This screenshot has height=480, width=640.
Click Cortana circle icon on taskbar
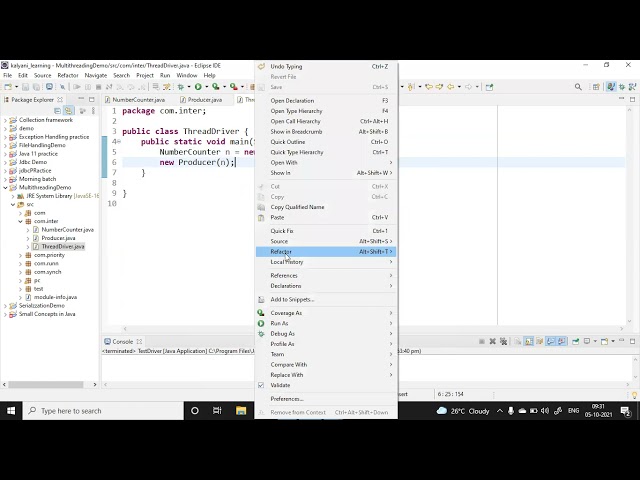point(195,411)
